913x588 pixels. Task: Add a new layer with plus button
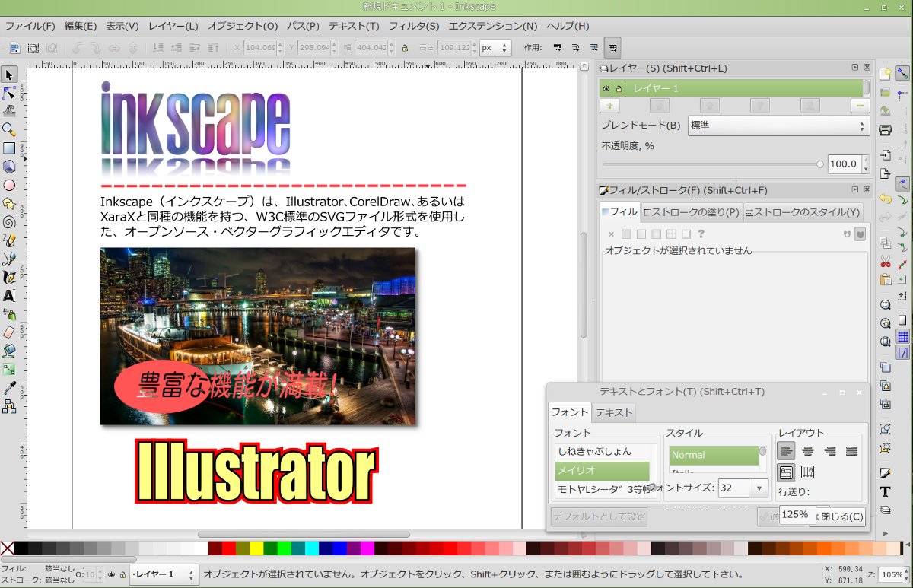(x=609, y=106)
